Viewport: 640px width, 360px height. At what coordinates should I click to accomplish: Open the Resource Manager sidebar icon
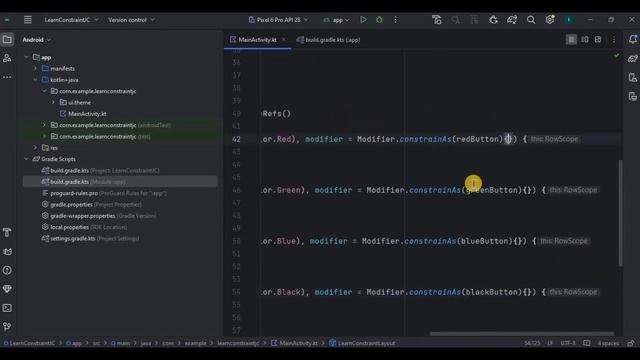point(7,58)
